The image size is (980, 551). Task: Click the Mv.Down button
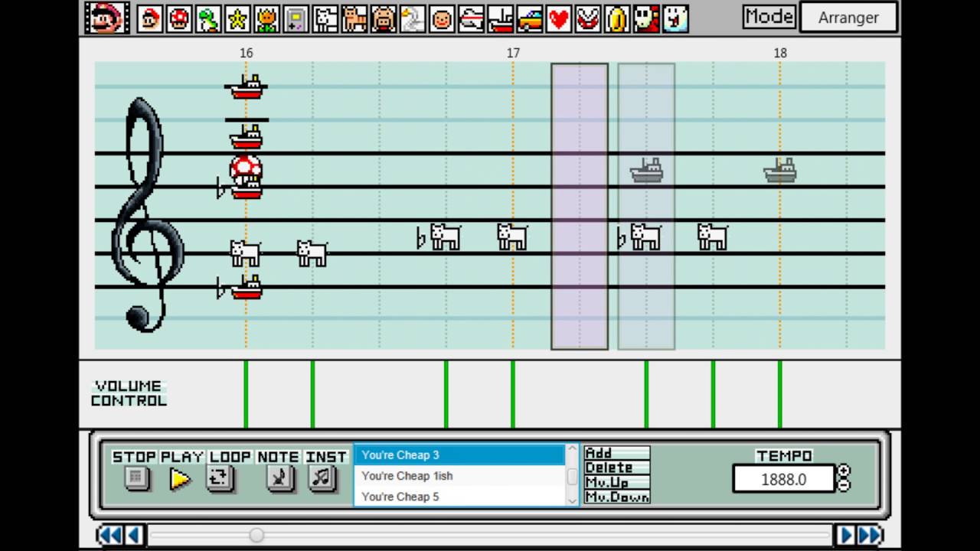[x=616, y=497]
